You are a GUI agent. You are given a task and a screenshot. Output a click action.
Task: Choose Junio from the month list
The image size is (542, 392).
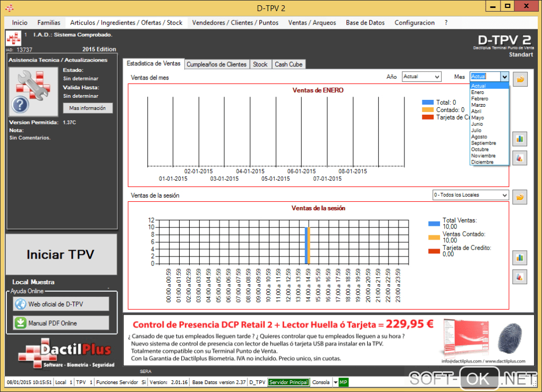point(489,124)
